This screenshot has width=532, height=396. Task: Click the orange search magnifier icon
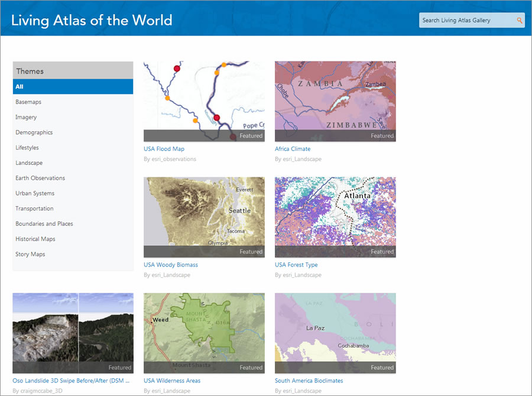coord(520,20)
